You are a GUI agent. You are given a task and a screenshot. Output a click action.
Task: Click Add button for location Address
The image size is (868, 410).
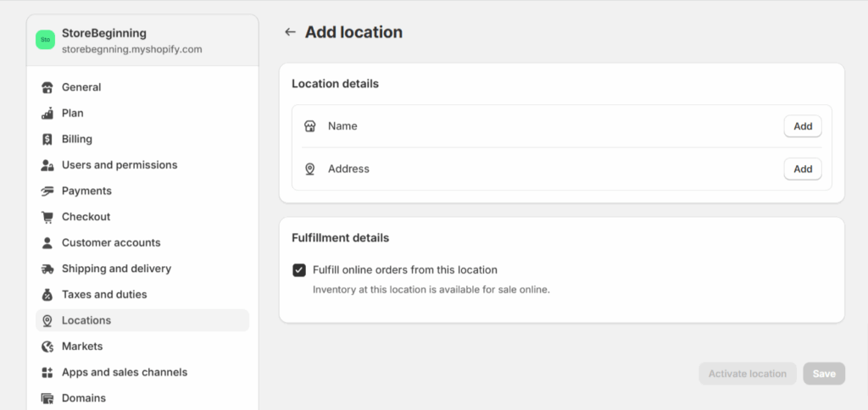click(802, 169)
